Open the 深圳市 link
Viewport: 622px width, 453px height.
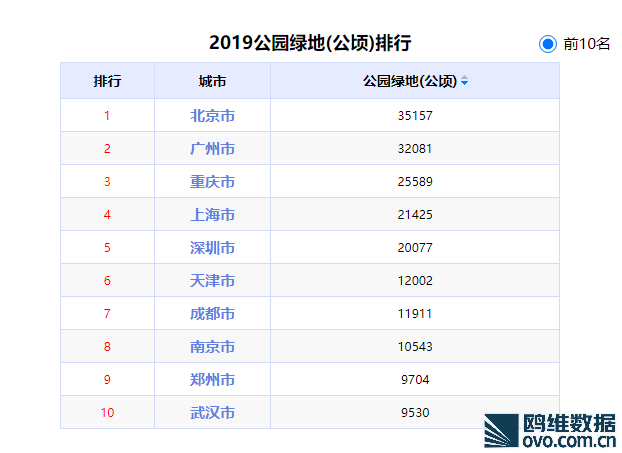212,248
